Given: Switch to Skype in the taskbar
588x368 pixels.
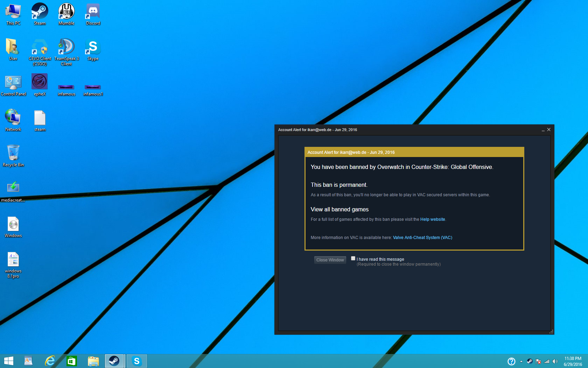Looking at the screenshot, I should [136, 361].
